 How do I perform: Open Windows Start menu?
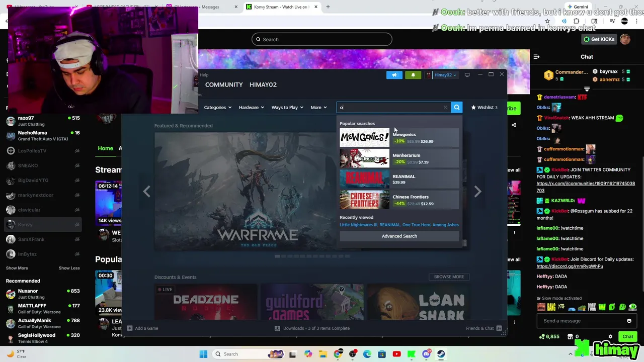pos(203,354)
